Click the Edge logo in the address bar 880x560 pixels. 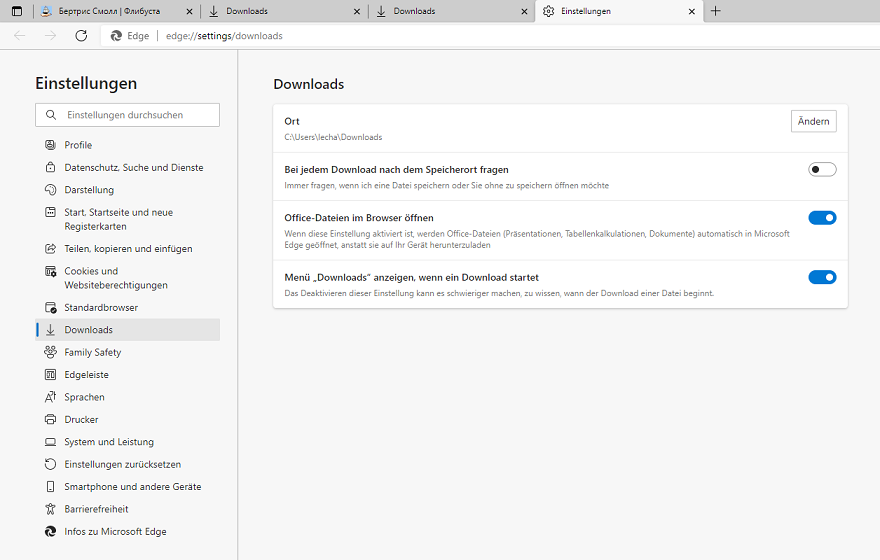click(x=116, y=36)
